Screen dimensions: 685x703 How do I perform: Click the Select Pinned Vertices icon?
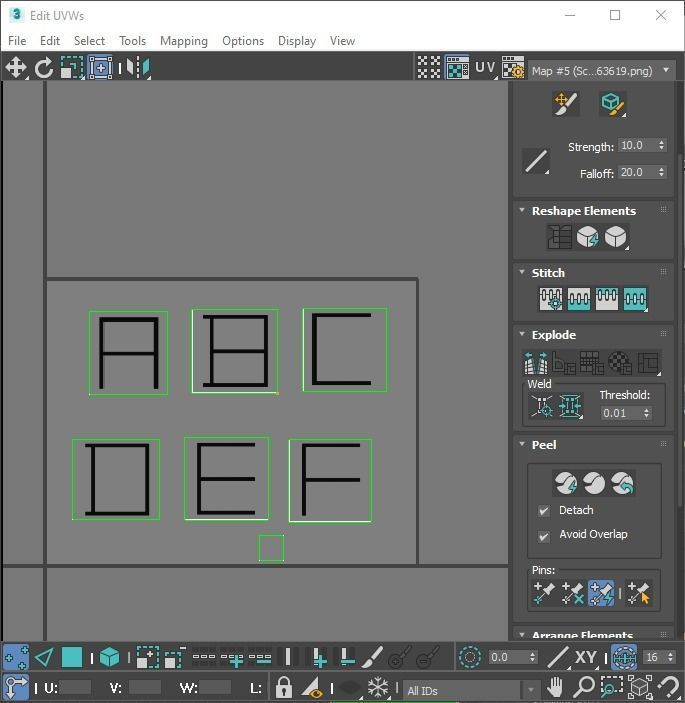coord(639,593)
